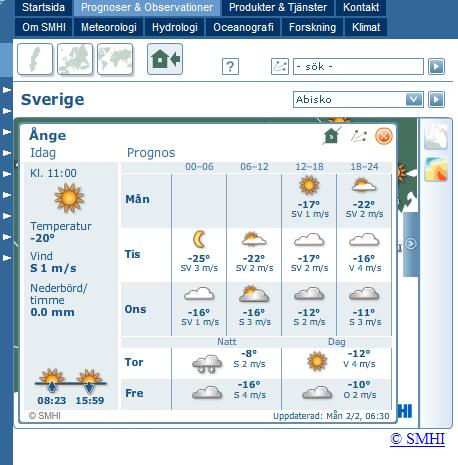This screenshot has height=465, width=458.
Task: Click the route points icon beside search
Action: (280, 66)
